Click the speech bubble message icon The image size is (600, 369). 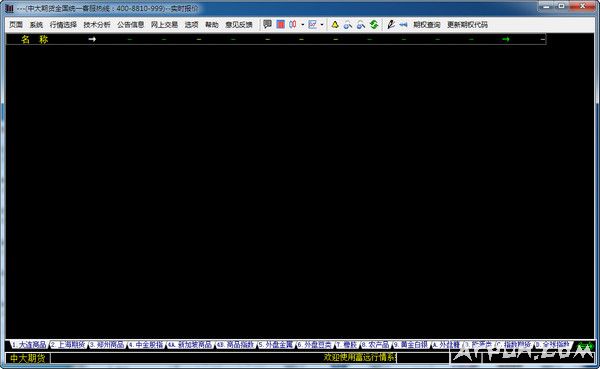click(267, 24)
